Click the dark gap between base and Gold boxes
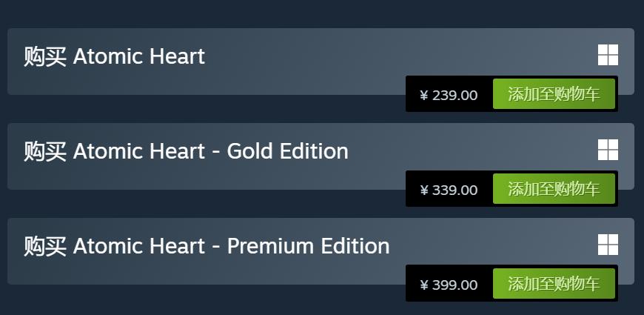The width and height of the screenshot is (644, 315). tap(222, 109)
